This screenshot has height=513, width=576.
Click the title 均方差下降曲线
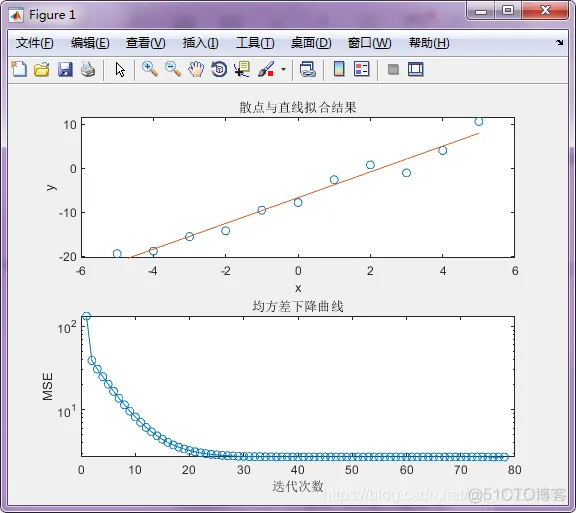coord(298,306)
